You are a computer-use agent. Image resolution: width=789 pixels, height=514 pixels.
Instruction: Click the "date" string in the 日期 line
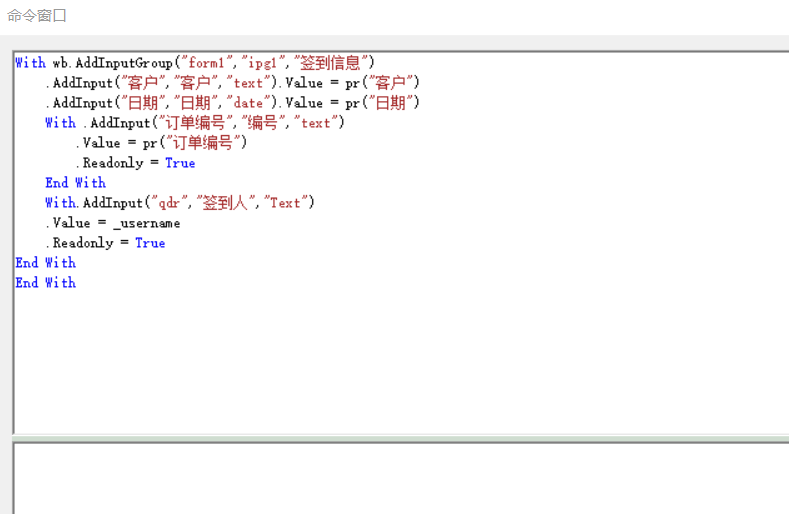coord(251,103)
